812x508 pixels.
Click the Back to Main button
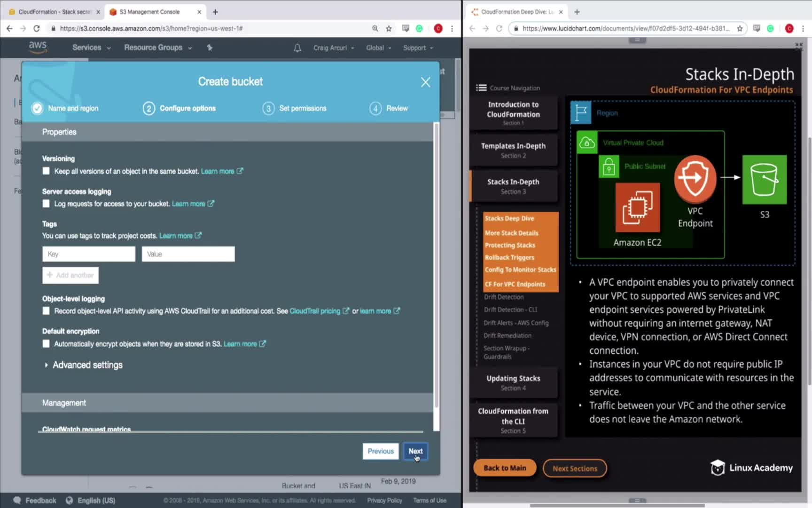click(x=505, y=468)
